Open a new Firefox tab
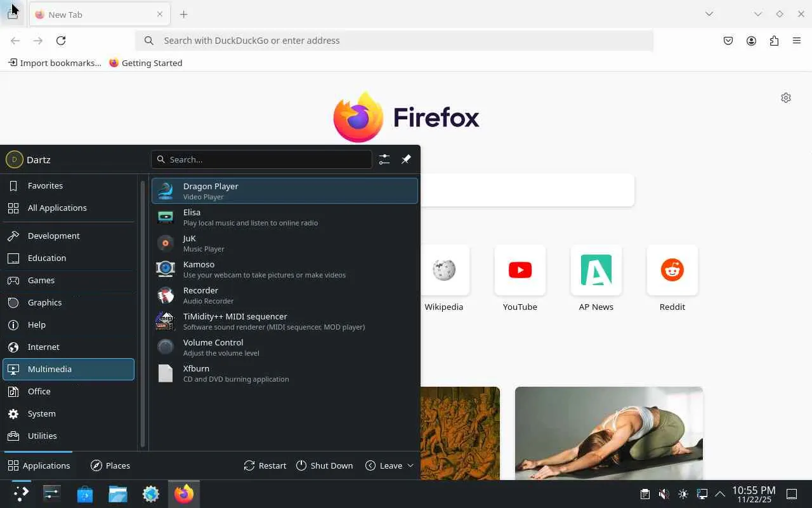812x508 pixels. 183,14
